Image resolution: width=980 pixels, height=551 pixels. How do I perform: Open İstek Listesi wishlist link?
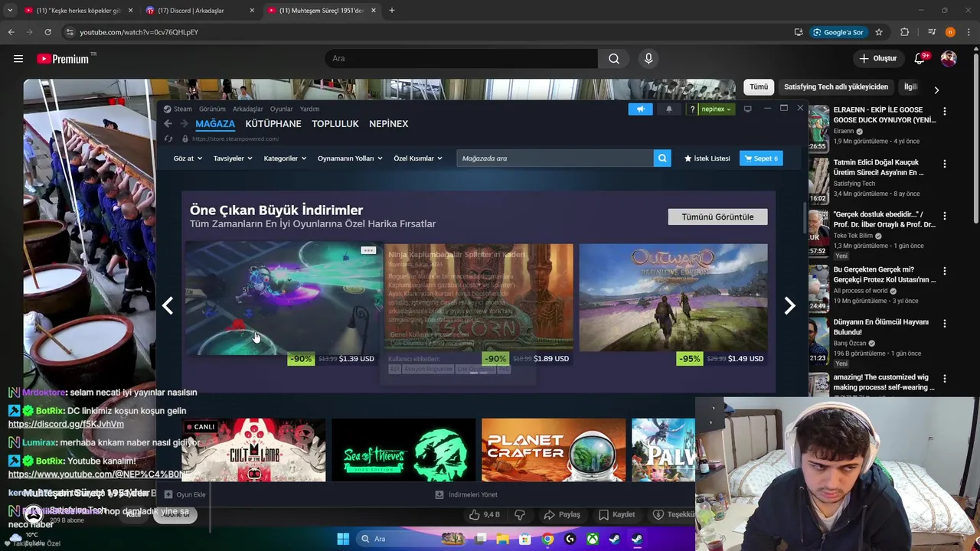tap(707, 158)
